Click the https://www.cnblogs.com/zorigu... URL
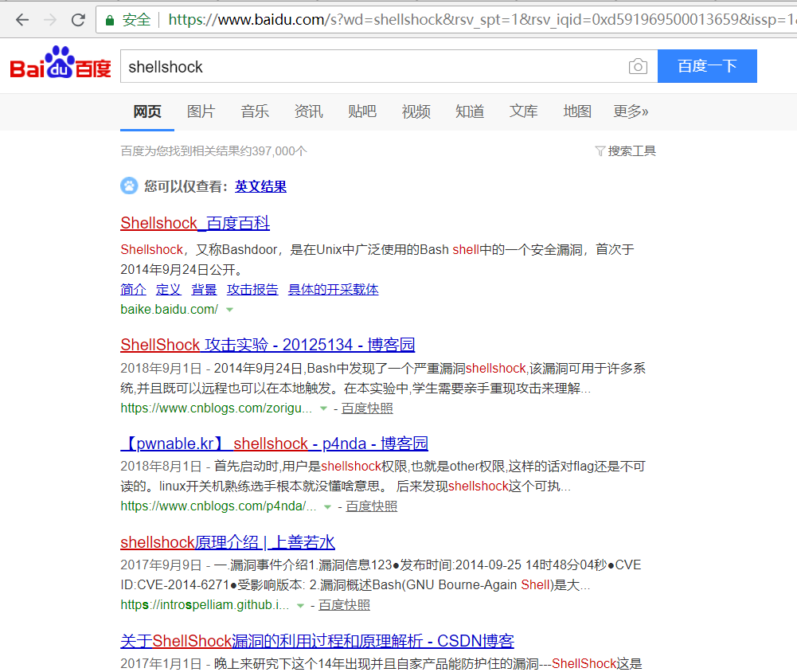This screenshot has height=672, width=797. pos(217,408)
